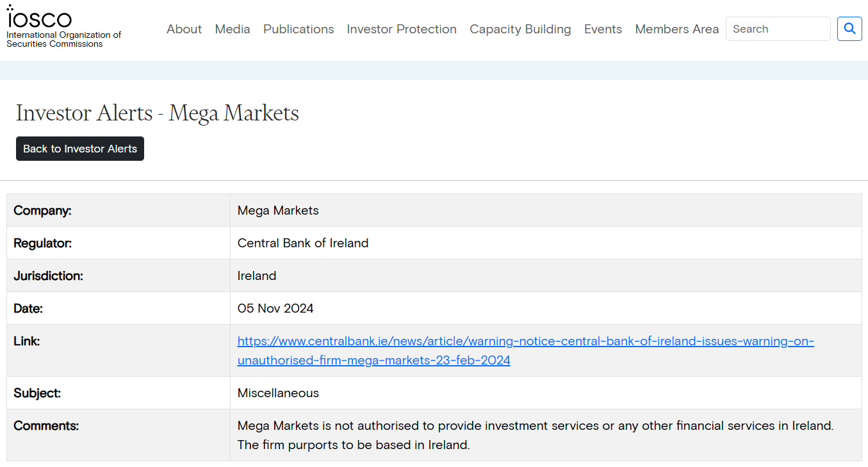Open the Media menu
868x467 pixels.
pyautogui.click(x=233, y=29)
